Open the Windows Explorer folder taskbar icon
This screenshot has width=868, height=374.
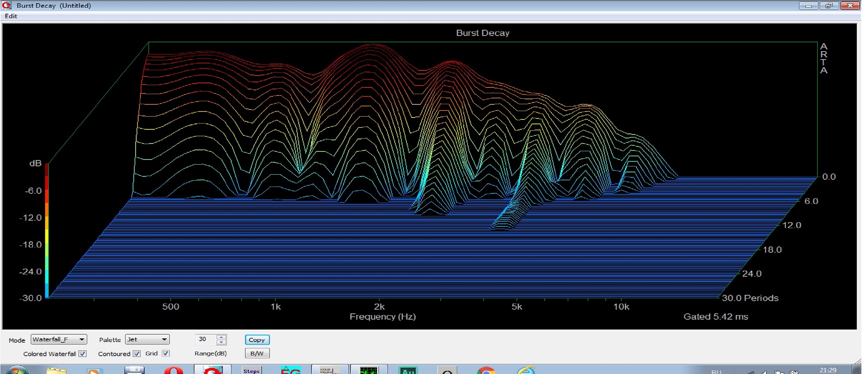(56, 370)
